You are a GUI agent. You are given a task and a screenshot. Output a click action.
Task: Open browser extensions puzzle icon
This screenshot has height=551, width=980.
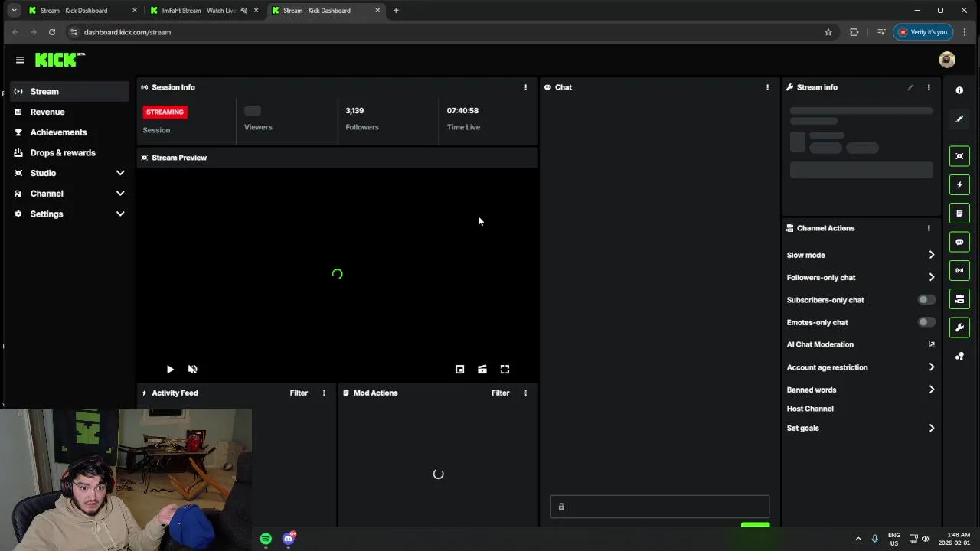click(854, 32)
